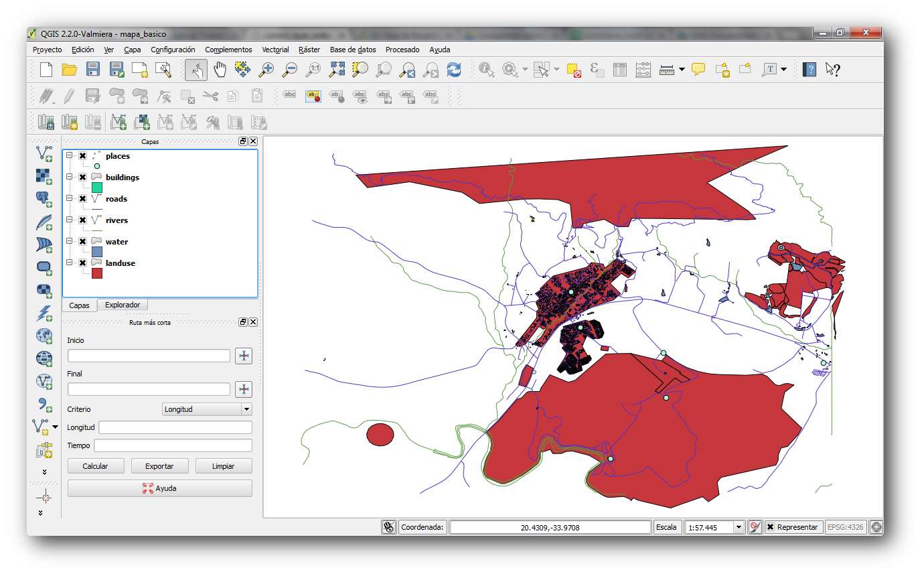Click the Add SpatiaLite Layer feather icon
The image size is (924, 576).
(x=44, y=222)
